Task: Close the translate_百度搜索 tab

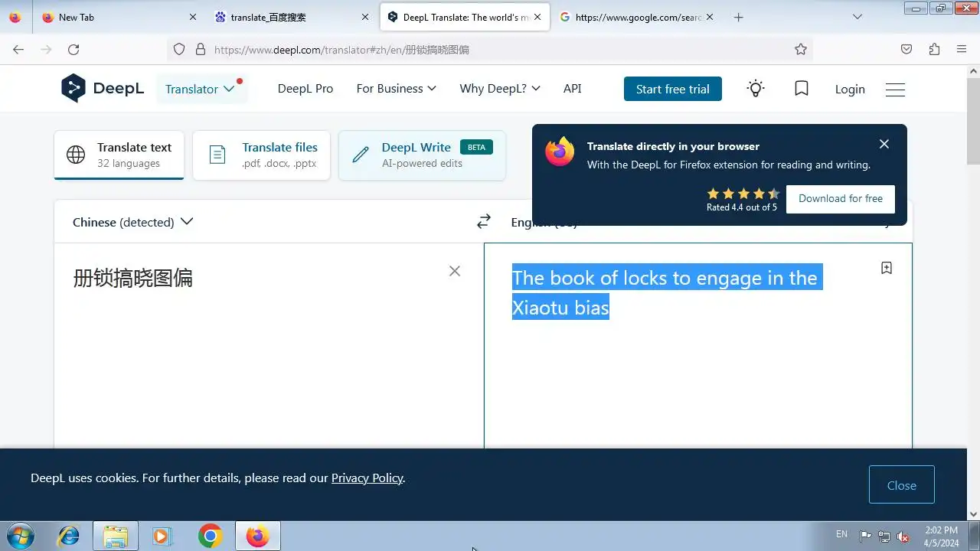Action: coord(367,17)
